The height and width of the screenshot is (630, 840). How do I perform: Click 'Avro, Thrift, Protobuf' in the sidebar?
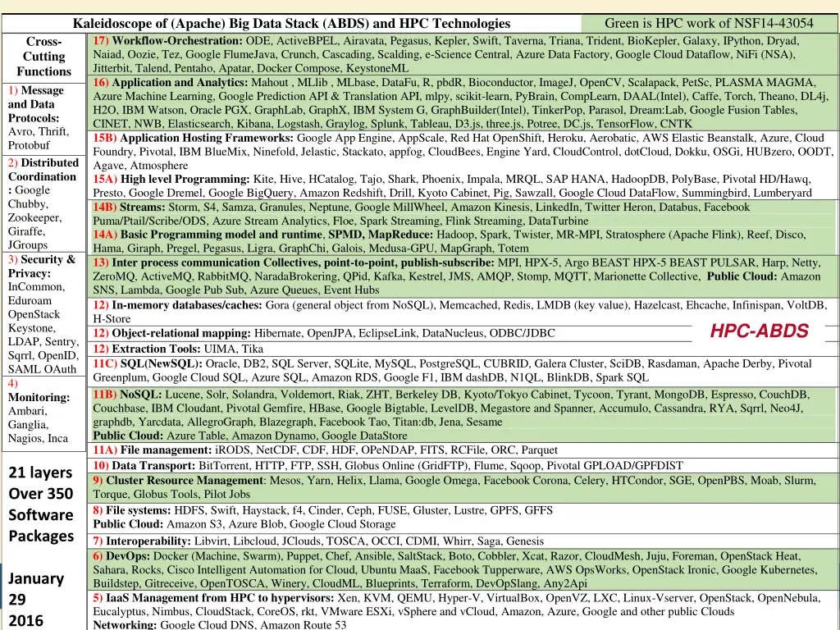click(38, 138)
